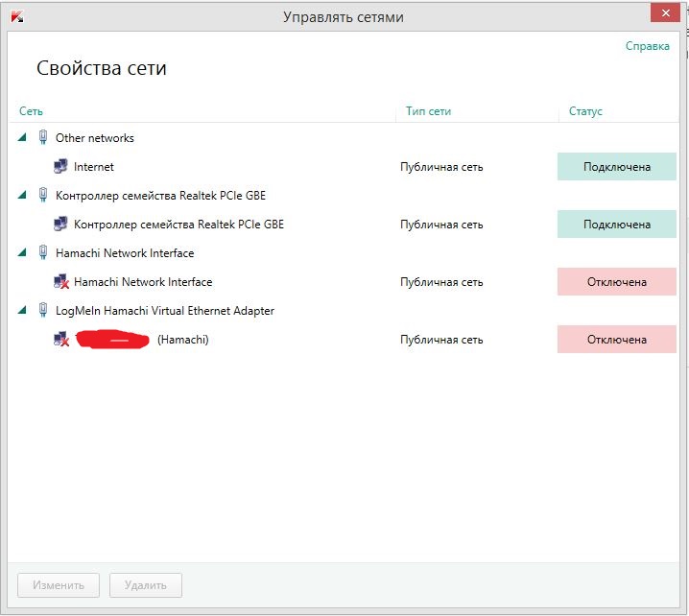Open the Справка help link
689x616 pixels.
[647, 46]
